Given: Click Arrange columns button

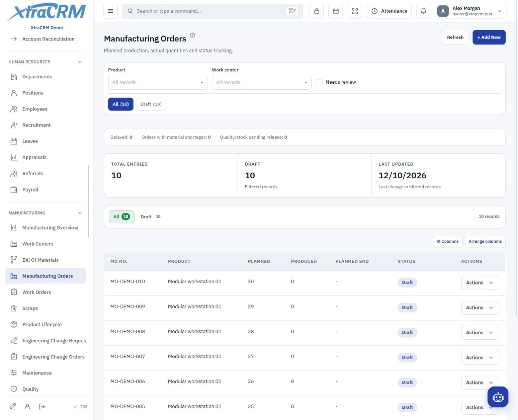Looking at the screenshot, I should click(x=485, y=242).
